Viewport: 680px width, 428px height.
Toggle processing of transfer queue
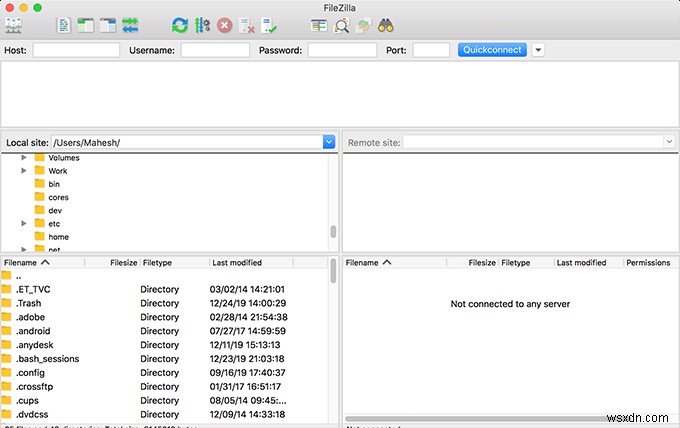[202, 26]
